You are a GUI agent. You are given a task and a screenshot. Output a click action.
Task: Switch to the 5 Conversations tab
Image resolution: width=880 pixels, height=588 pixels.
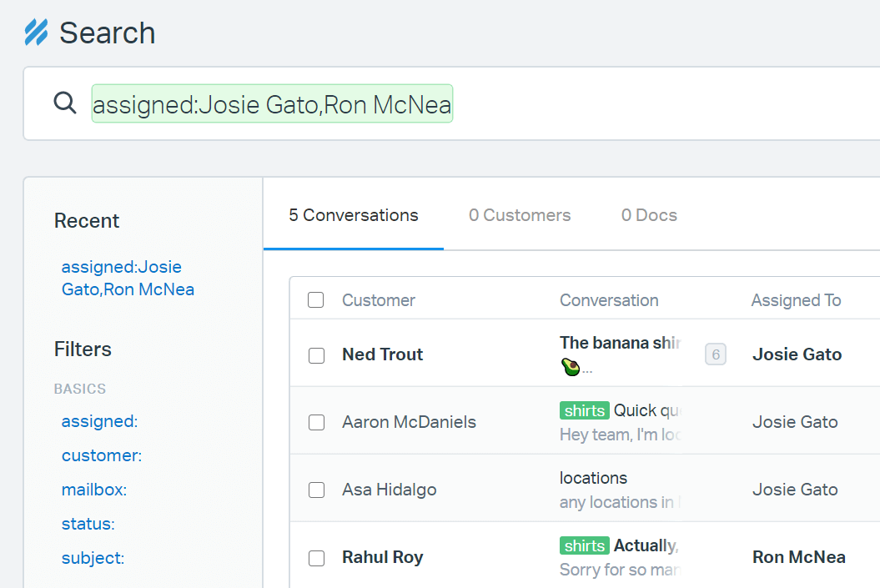click(x=354, y=215)
